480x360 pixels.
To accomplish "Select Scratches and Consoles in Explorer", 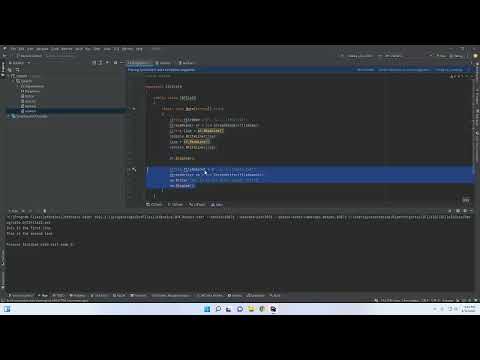I will pos(29,116).
